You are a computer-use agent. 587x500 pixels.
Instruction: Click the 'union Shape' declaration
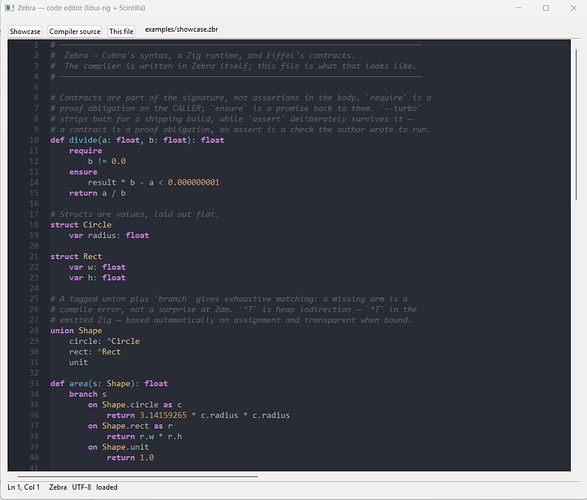click(x=76, y=330)
